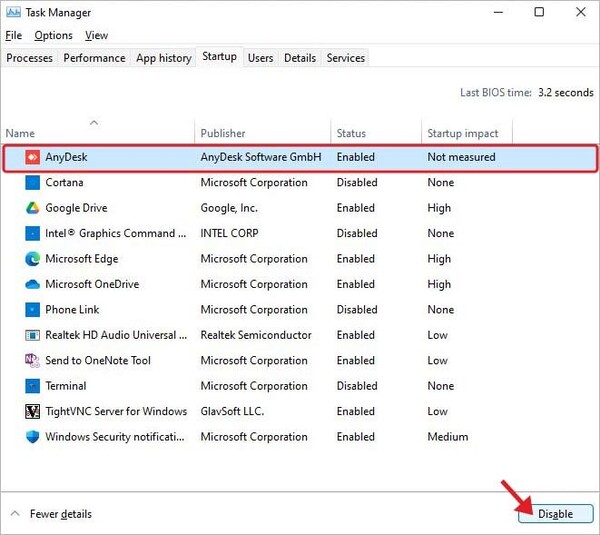This screenshot has height=535, width=600.
Task: Switch to the Details tab
Action: [300, 58]
